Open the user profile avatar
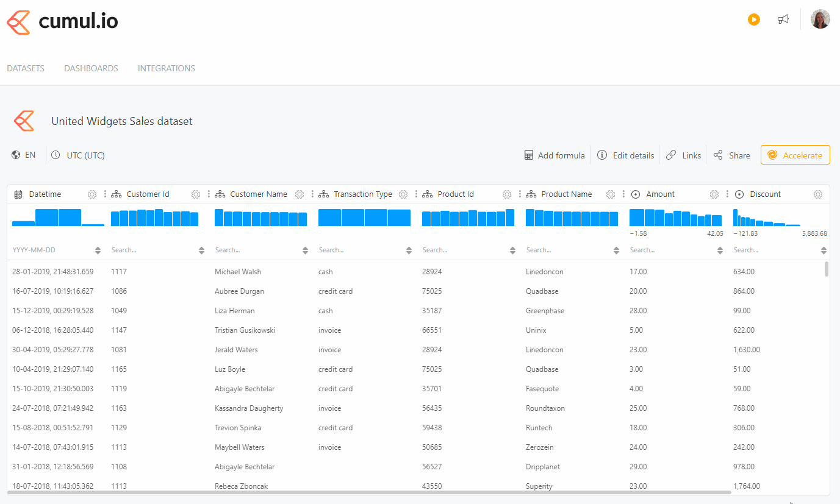 point(820,20)
